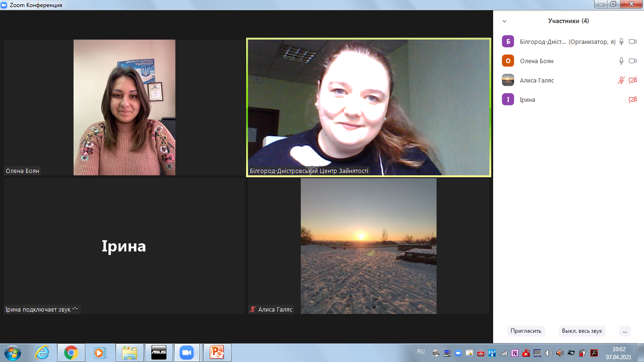Screen dimensions: 644x362
Task: Select Ірина in the participants list
Action: click(x=527, y=99)
